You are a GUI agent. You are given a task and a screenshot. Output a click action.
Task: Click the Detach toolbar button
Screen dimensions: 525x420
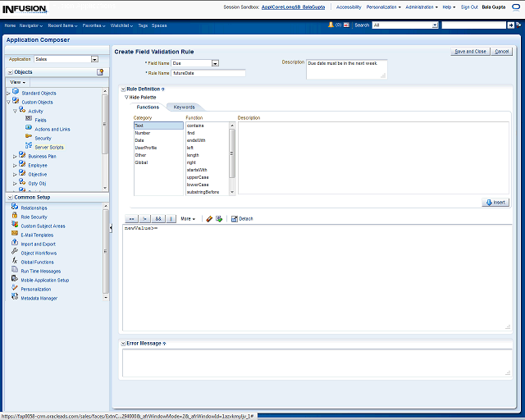(x=242, y=219)
